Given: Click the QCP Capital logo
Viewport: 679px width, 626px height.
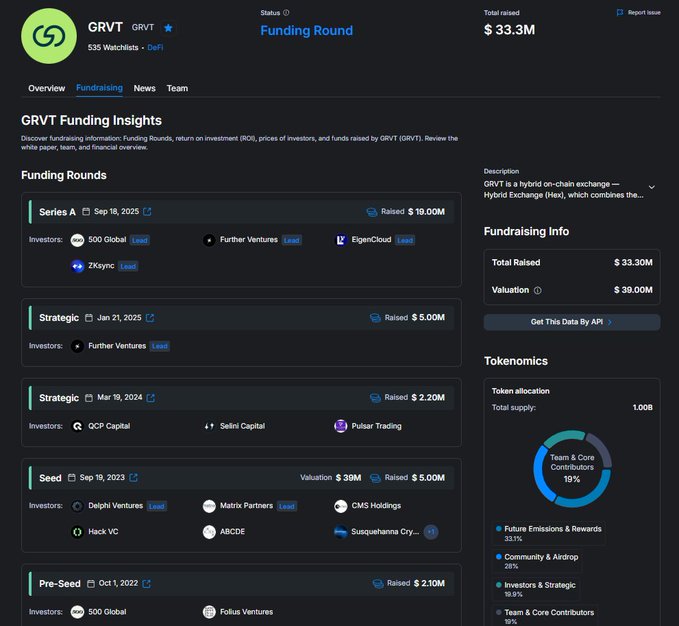Looking at the screenshot, I should (77, 426).
